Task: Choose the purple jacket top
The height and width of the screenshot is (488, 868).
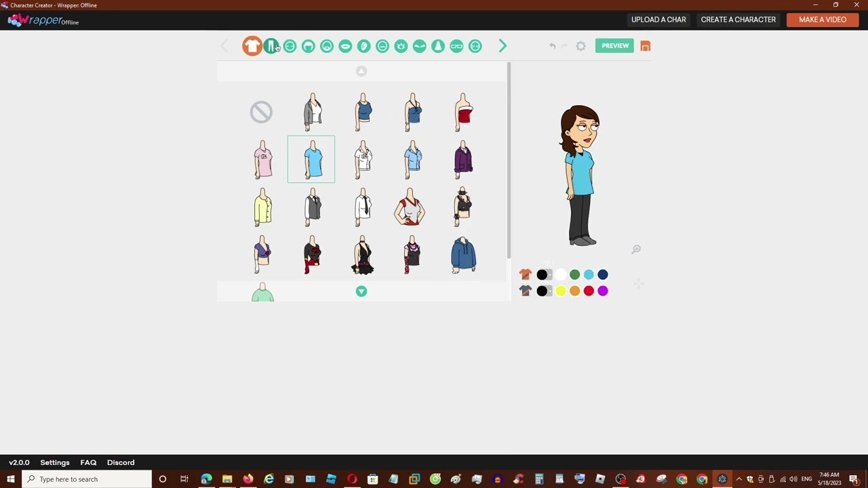Action: coord(463,159)
